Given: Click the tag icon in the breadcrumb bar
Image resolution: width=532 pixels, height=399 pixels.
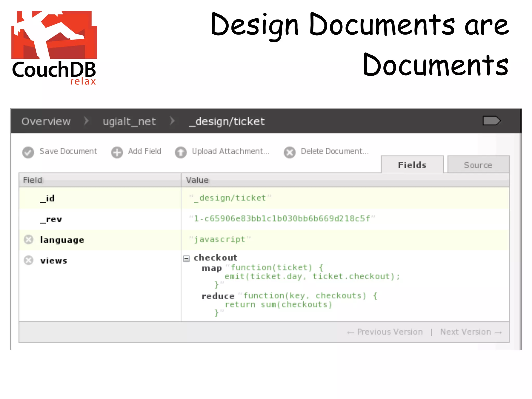Looking at the screenshot, I should click(491, 121).
